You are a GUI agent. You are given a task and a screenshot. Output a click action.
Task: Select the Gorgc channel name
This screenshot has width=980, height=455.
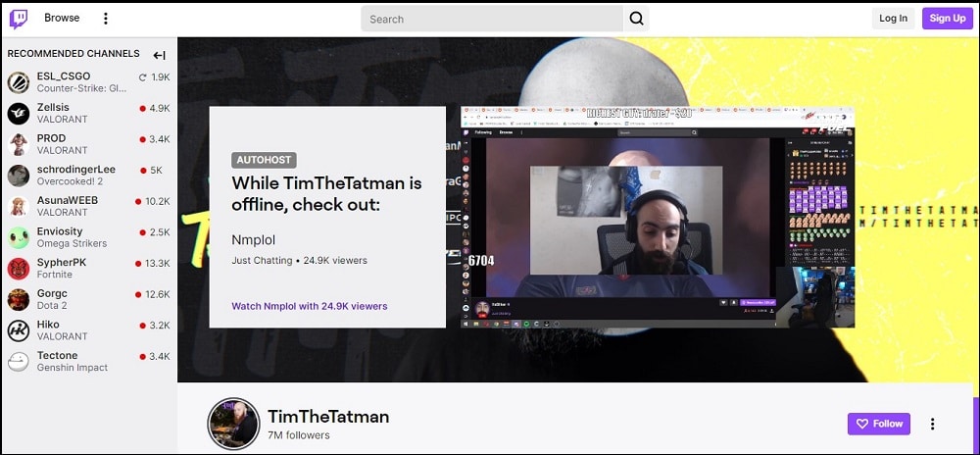[x=52, y=293]
